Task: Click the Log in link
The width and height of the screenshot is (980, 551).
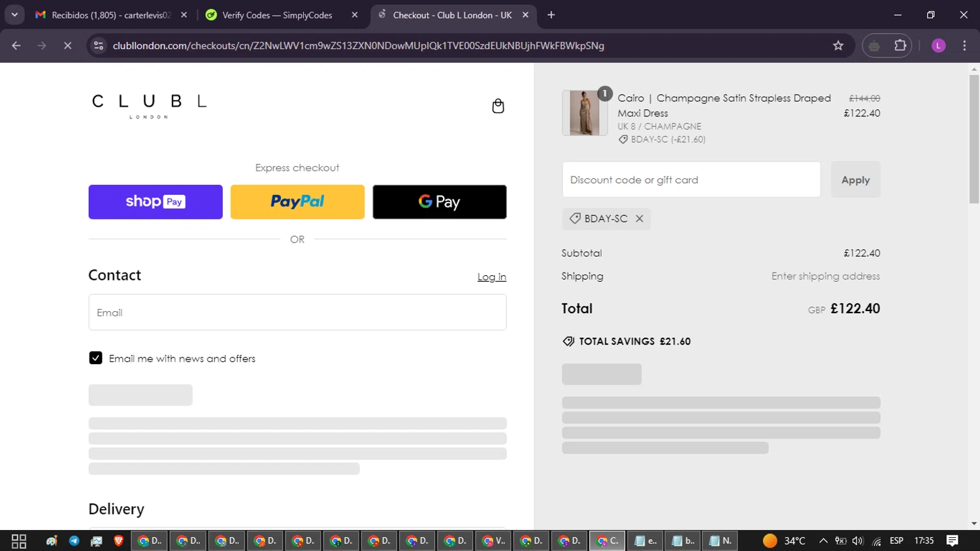Action: (x=492, y=277)
